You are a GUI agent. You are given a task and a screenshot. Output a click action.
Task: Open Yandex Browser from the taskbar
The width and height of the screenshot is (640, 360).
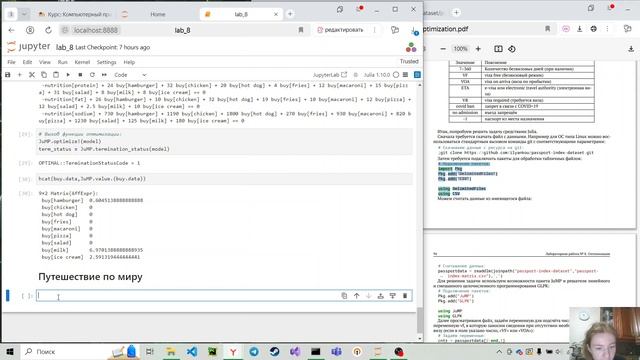233,351
